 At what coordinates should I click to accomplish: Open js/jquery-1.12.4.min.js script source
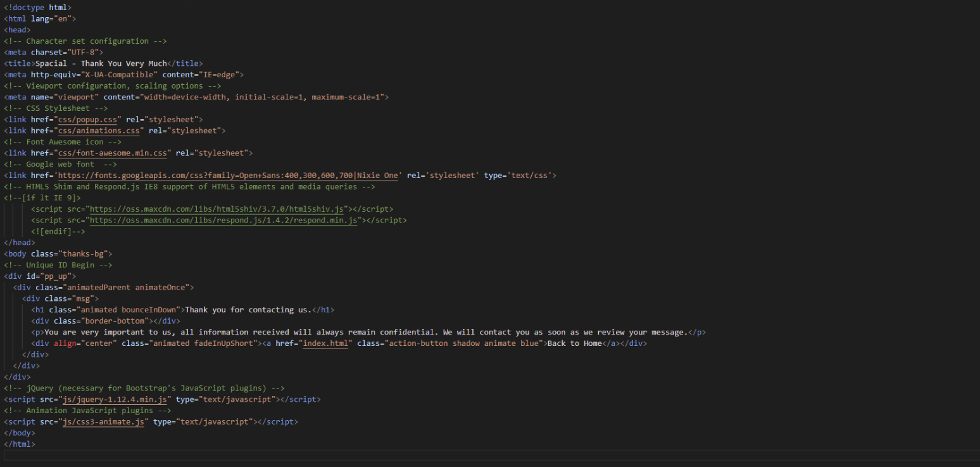tap(115, 399)
